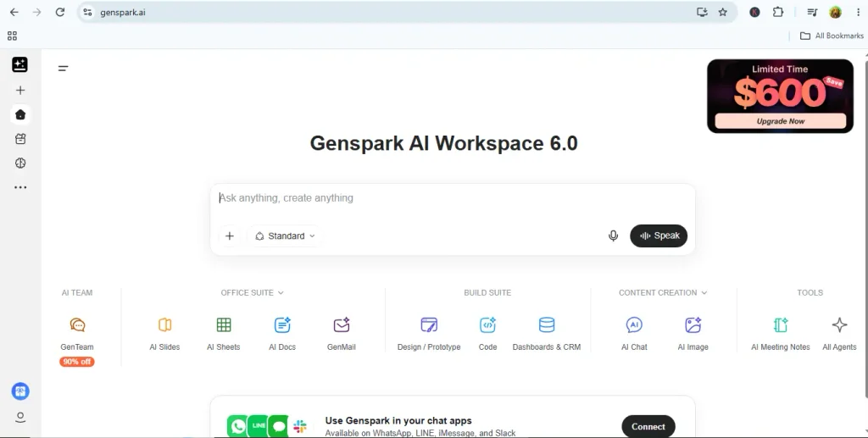
Task: Click the AI TEAM label
Action: click(77, 292)
